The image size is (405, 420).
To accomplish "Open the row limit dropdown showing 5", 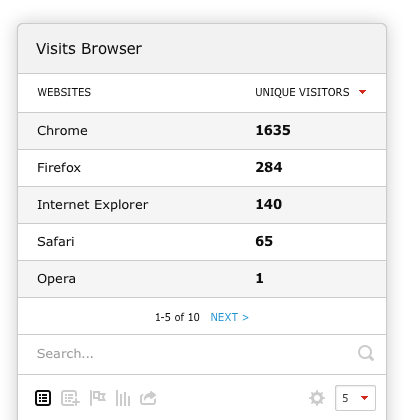I will click(x=355, y=398).
